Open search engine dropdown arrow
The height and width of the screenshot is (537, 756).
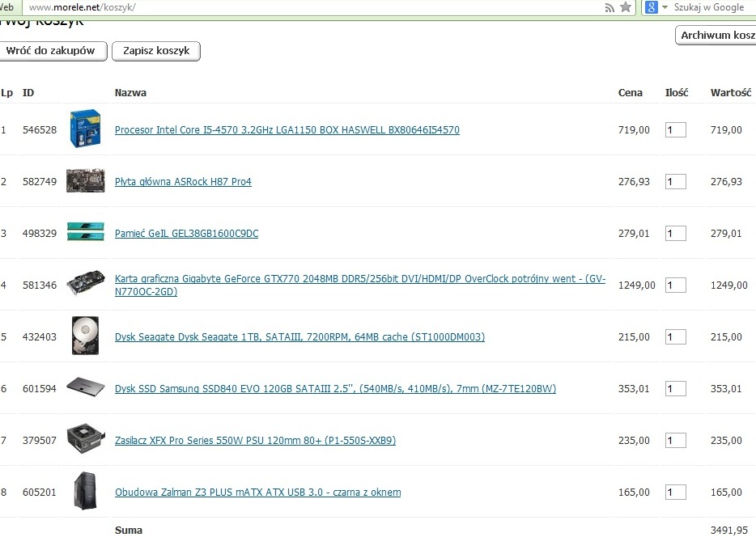[665, 7]
